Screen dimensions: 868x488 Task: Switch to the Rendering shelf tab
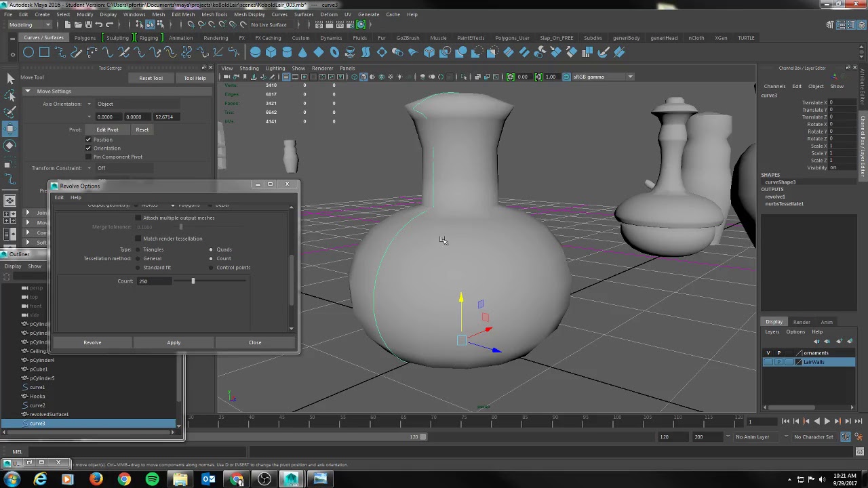point(216,38)
